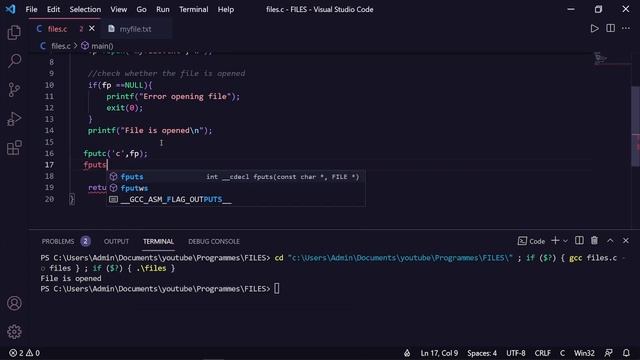Viewport: 640px width, 360px height.
Task: Change indentation via Spaces: 4
Action: tap(482, 353)
